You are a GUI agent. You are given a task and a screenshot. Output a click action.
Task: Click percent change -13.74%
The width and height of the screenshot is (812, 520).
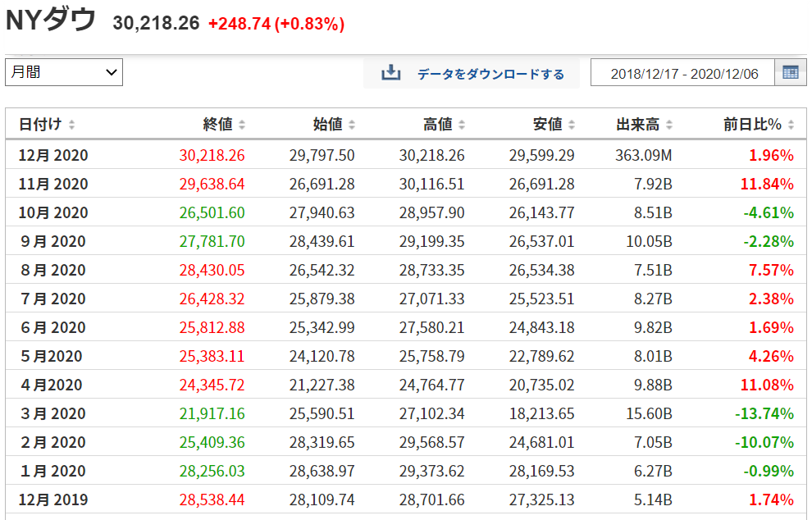[764, 414]
